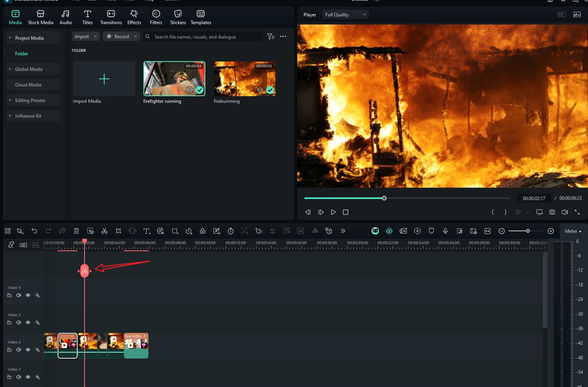Mute the Video 6 track
Viewport: 588px width, 387px height.
coord(19,296)
